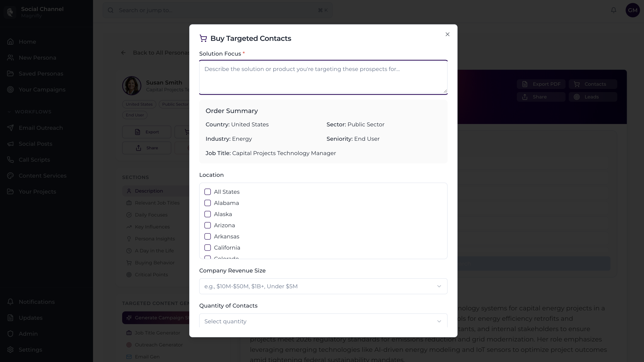Click the GM user avatar
This screenshot has width=644, height=362.
pos(632,10)
